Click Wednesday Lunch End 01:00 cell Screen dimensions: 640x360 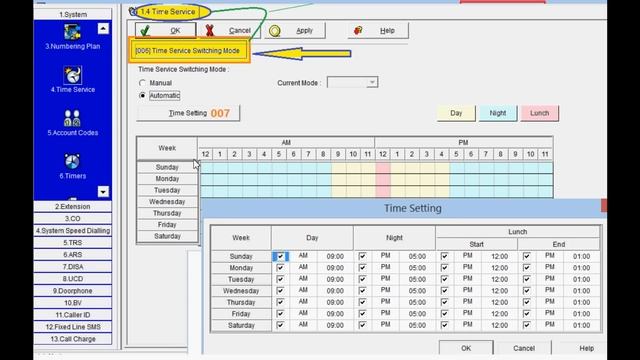(x=581, y=291)
